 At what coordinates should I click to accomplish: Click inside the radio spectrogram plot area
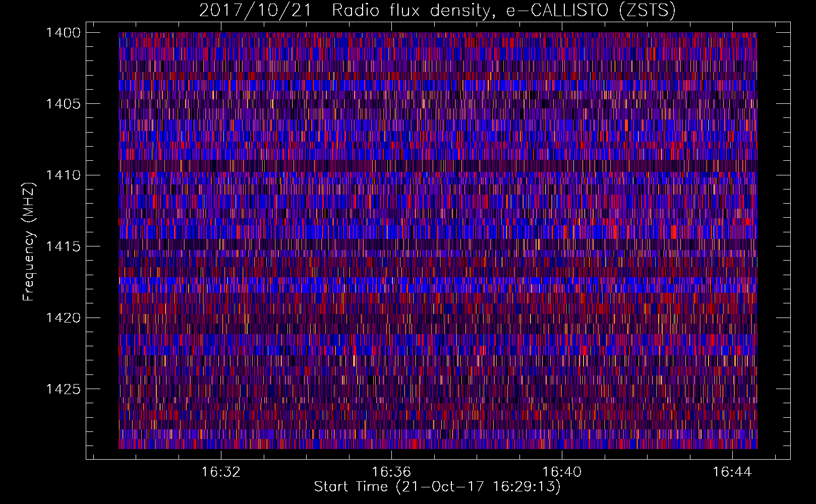(x=438, y=240)
